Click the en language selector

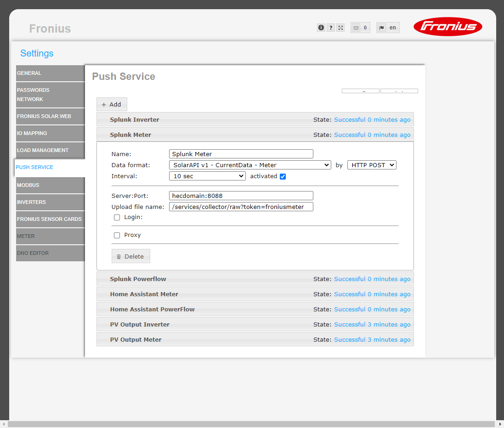tap(393, 28)
